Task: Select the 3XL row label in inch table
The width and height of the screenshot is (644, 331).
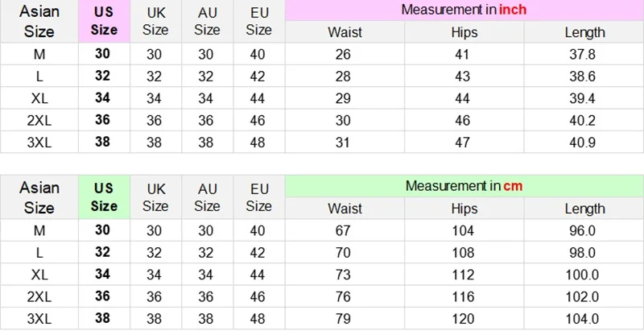Action: pos(39,142)
